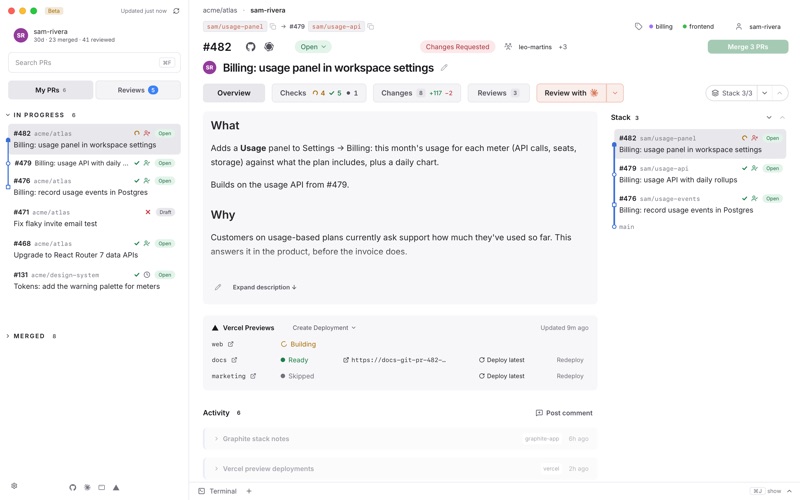This screenshot has width=800, height=500.
Task: Open the docs preview external link icon
Action: 234,360
